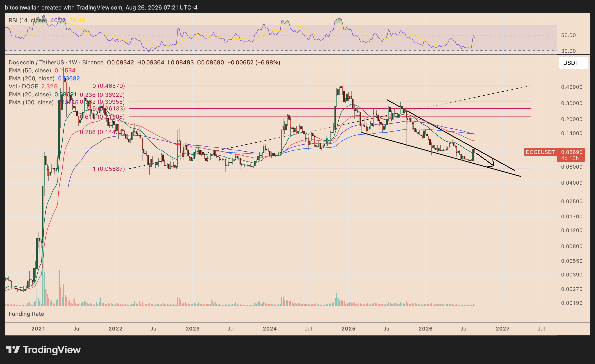595x364 pixels.
Task: Click the 0.00190 price axis label
Action: 572,303
